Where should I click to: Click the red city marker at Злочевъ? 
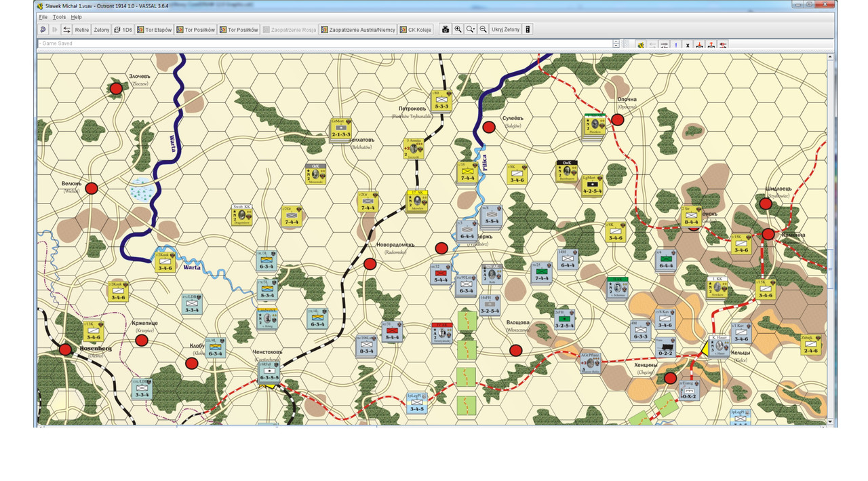coord(116,89)
